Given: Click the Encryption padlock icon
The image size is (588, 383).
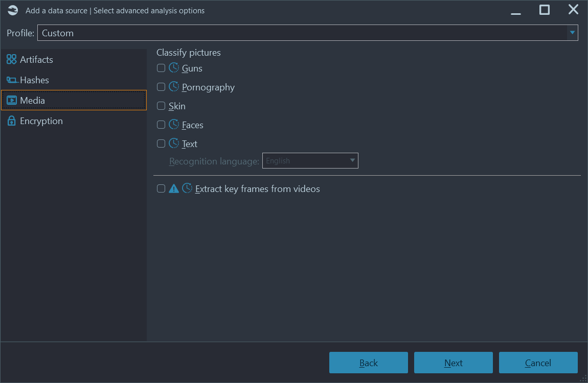Looking at the screenshot, I should 12,121.
